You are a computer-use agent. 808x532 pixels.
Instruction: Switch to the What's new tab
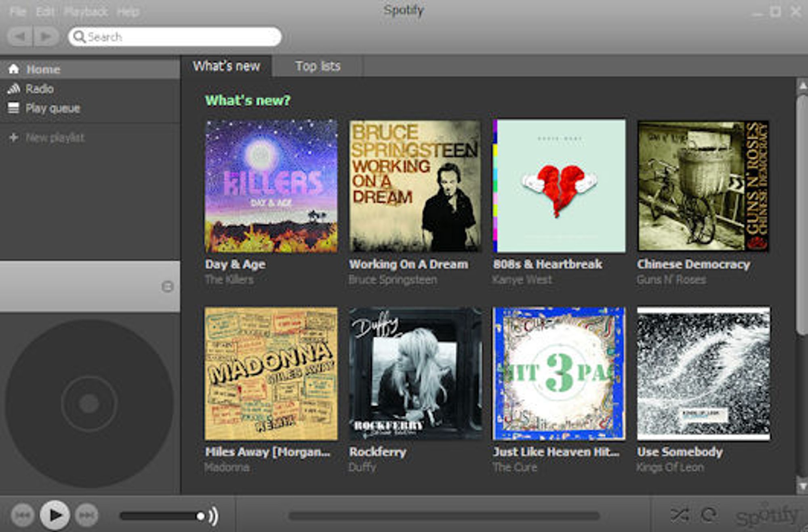tap(226, 66)
